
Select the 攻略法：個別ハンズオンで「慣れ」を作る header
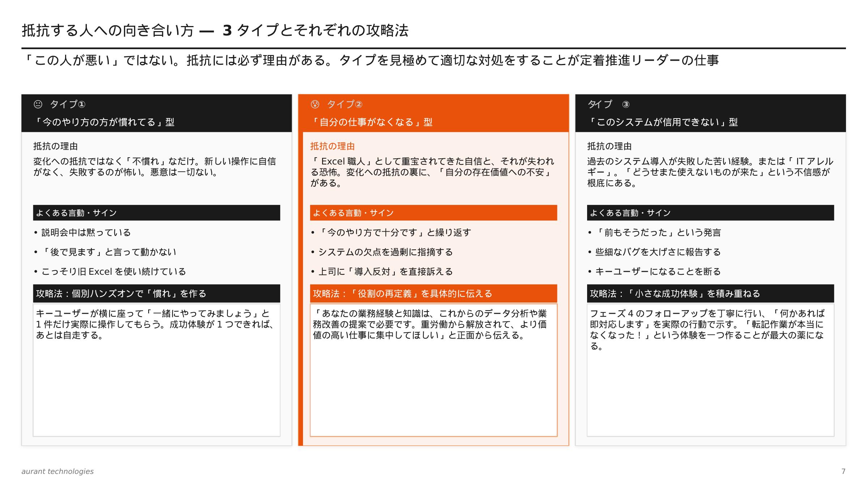click(157, 294)
